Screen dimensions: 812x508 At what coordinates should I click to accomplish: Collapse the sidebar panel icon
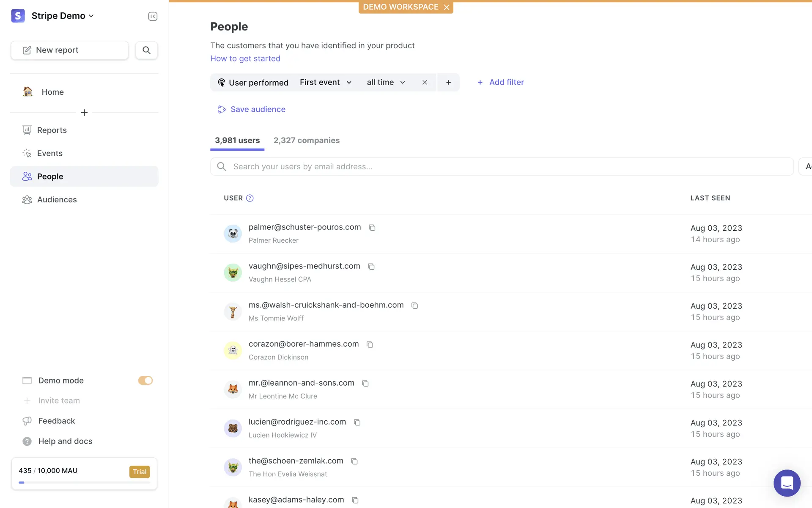click(x=153, y=16)
